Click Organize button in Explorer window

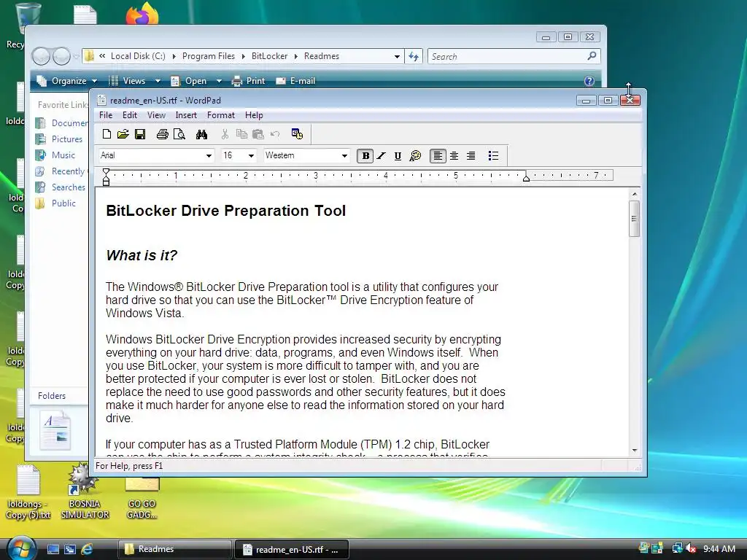click(x=67, y=81)
